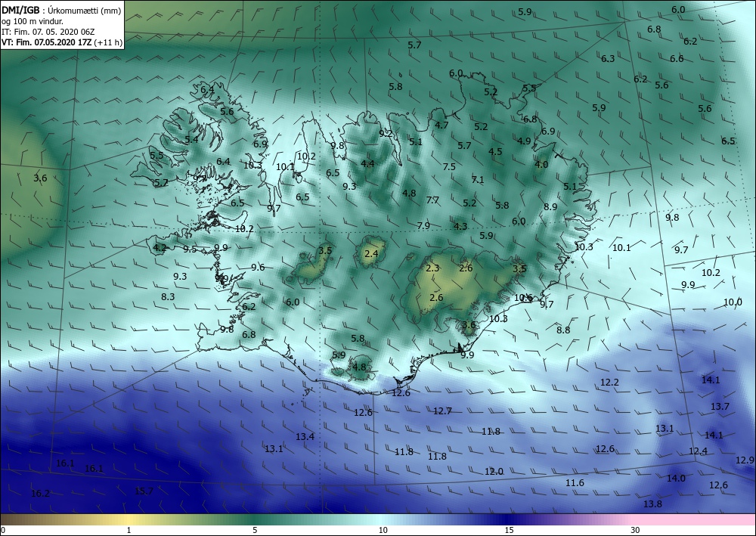This screenshot has width=756, height=536.
Task: Click the map value 7.5
Action: tap(449, 167)
